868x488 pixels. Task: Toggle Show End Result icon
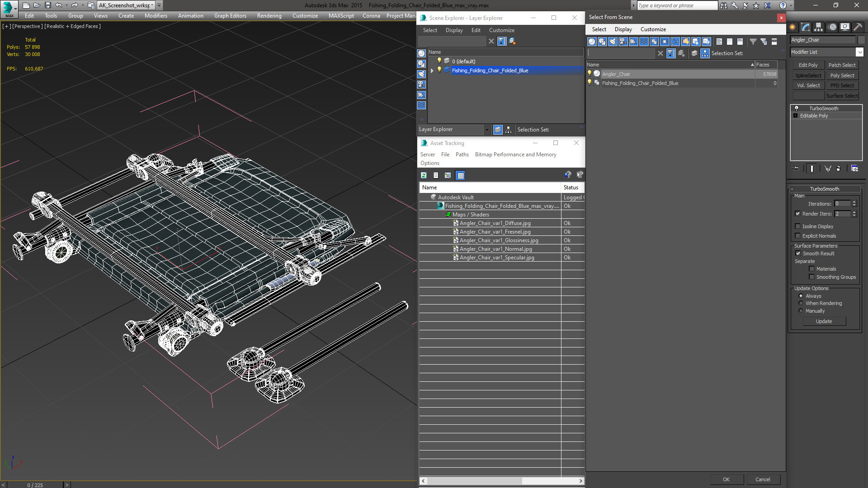point(812,169)
